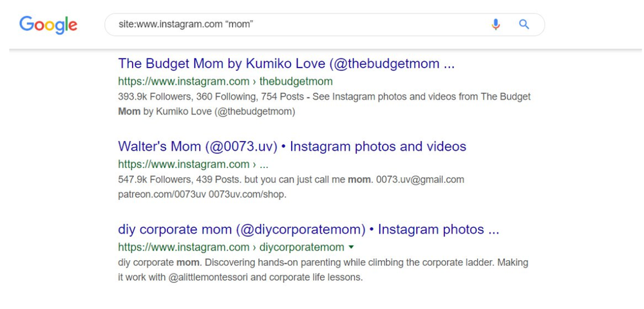The height and width of the screenshot is (309, 644).
Task: Click the 0073uv.com/shop text in snippet
Action: 247,194
